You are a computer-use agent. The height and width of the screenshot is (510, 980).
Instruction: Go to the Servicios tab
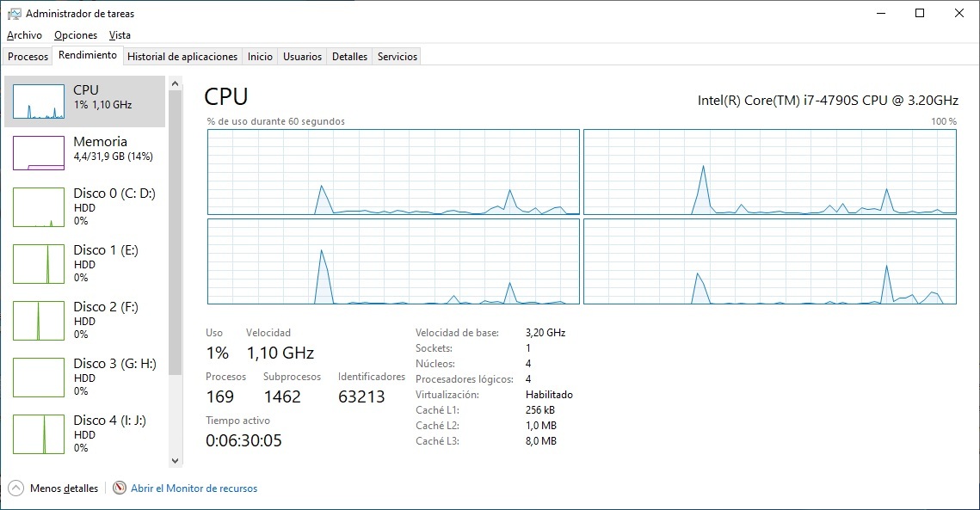397,57
